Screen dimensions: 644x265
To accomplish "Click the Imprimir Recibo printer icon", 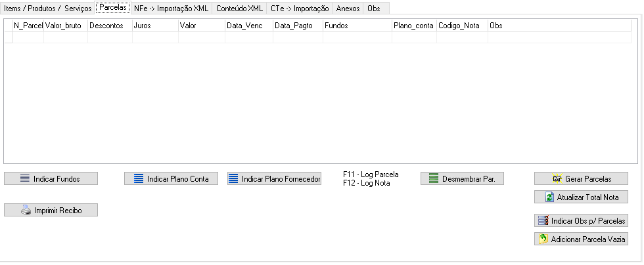I will [x=26, y=210].
